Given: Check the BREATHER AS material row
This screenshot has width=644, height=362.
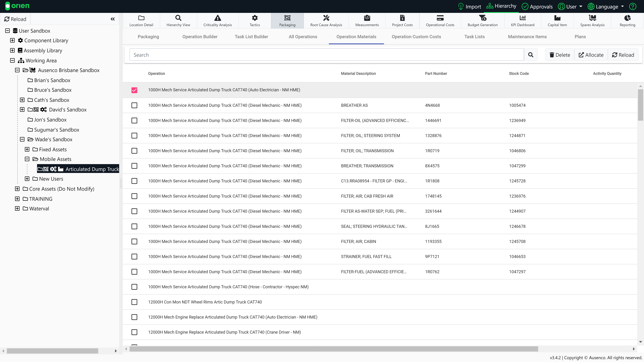Looking at the screenshot, I should (134, 105).
